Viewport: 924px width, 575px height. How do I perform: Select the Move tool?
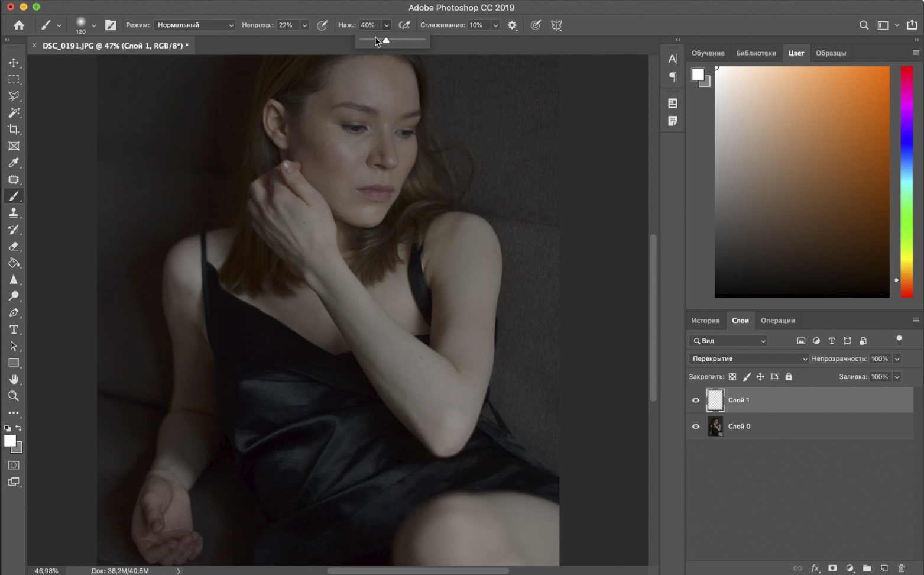pos(14,63)
